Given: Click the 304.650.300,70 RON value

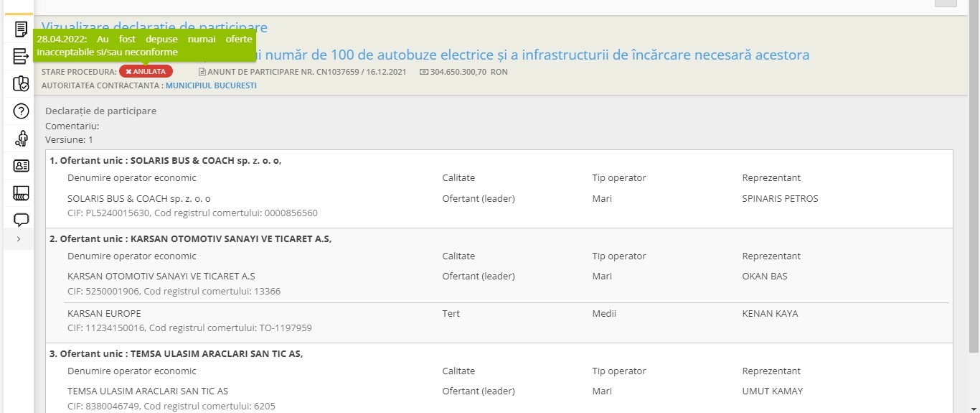Looking at the screenshot, I should pos(469,72).
